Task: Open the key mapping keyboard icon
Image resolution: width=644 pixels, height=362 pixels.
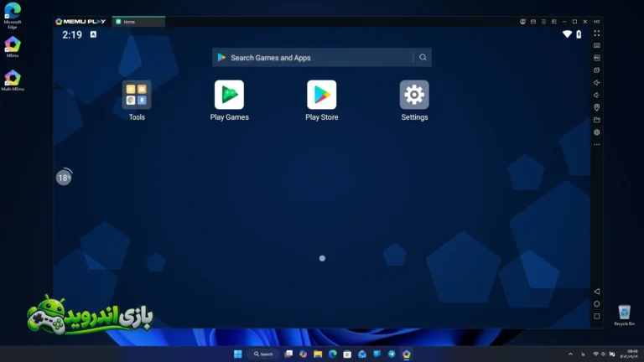Action: point(597,45)
